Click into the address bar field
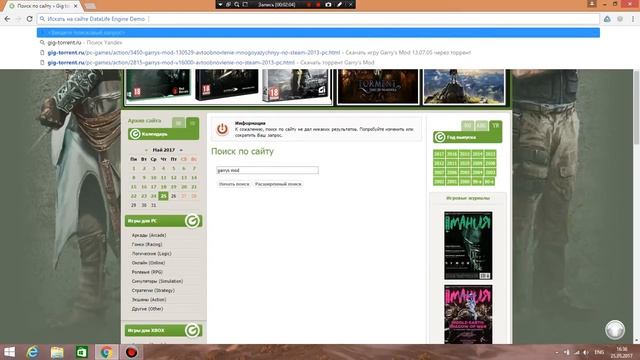The image size is (640, 360). coord(318,19)
